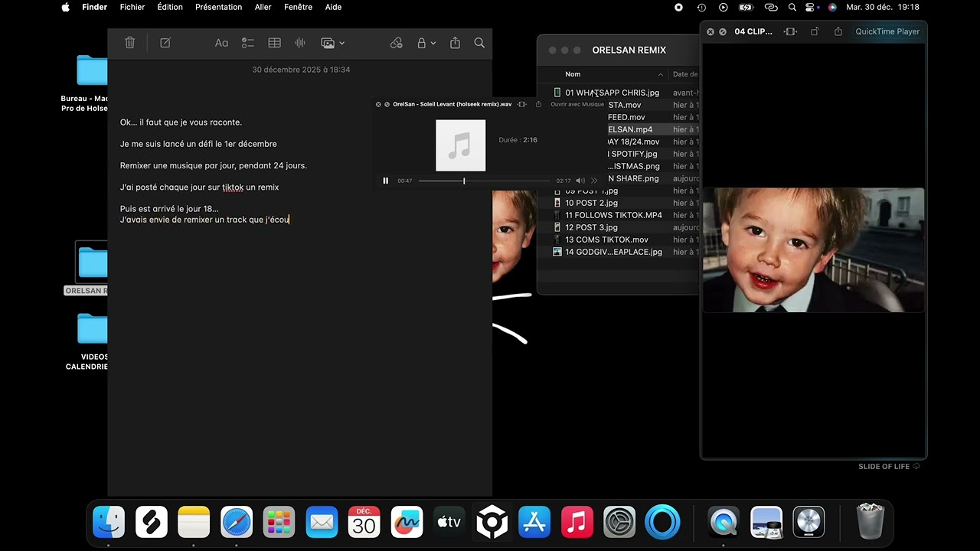Screen dimensions: 980x551
Task: Open the lock note dropdown
Action: click(x=426, y=43)
